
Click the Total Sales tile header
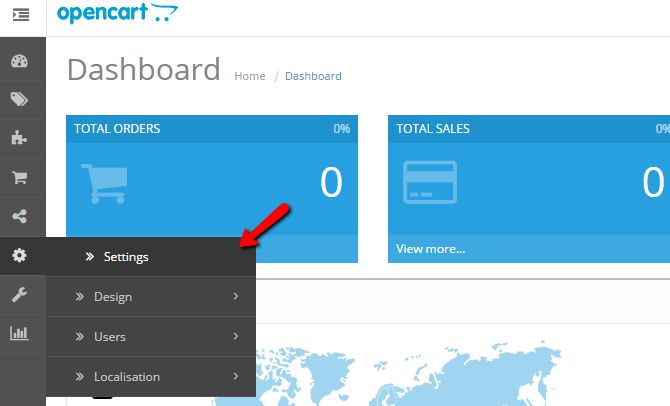[x=529, y=129]
